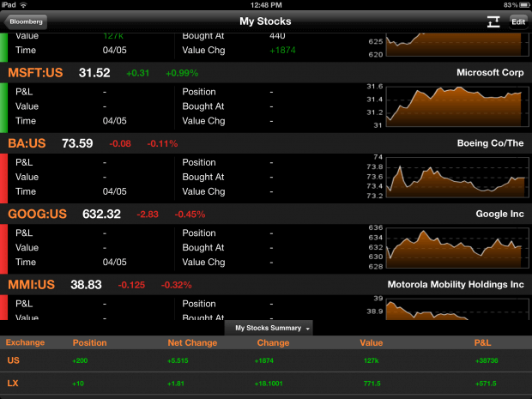Tap Motorola Mobility Holdings Inc name
Viewport: 532px width, 399px height.
coord(456,284)
